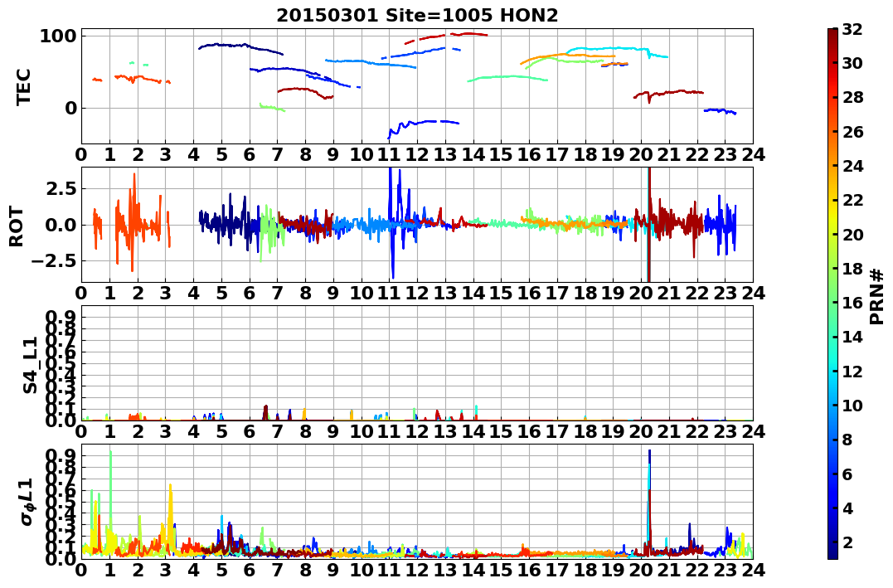Click the '2.5' tick on the ROT axis

click(61, 188)
